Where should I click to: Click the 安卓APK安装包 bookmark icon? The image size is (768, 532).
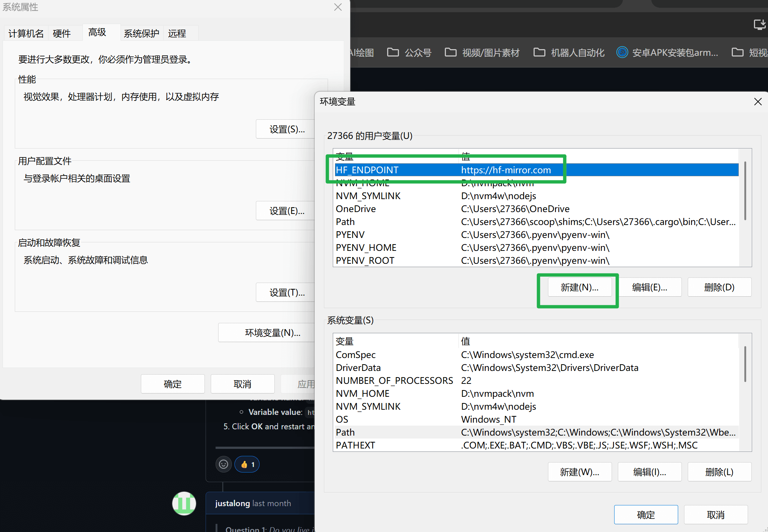click(622, 52)
